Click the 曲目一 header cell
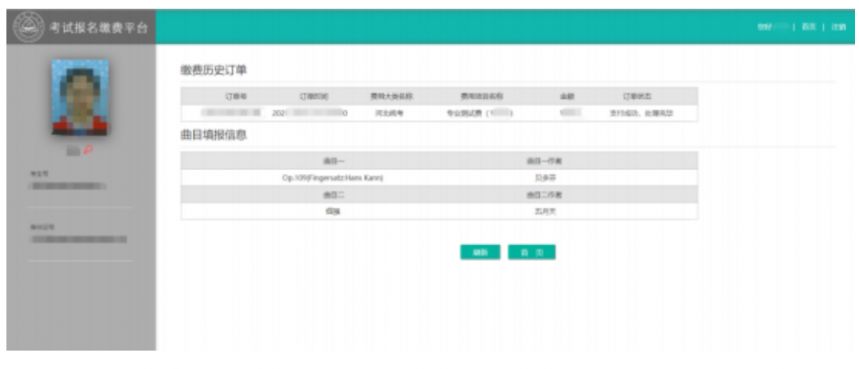The width and height of the screenshot is (859, 369). [333, 161]
